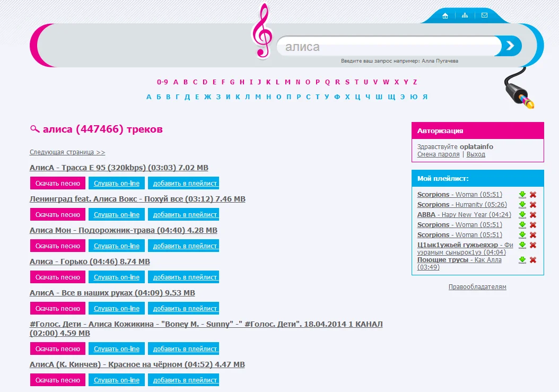Screen dimensions: 559x392
Task: Добавить в плейлист Красное на чёрном
Action: (x=184, y=380)
